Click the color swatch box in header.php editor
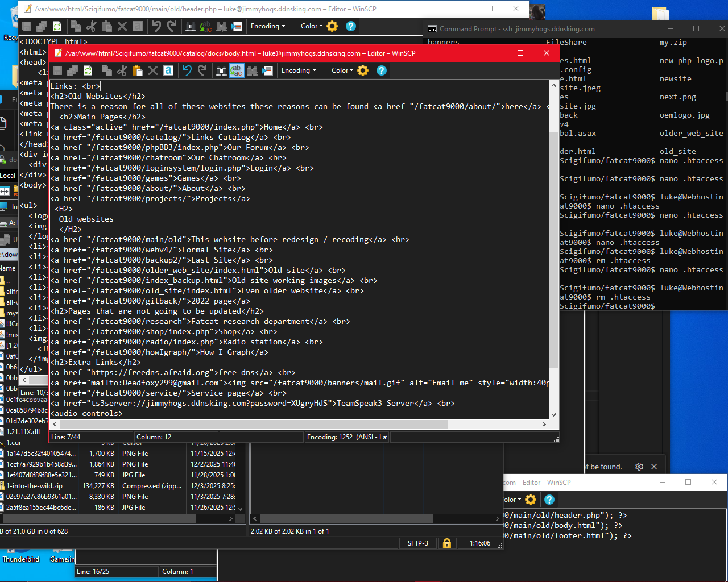Image resolution: width=728 pixels, height=582 pixels. tap(293, 26)
